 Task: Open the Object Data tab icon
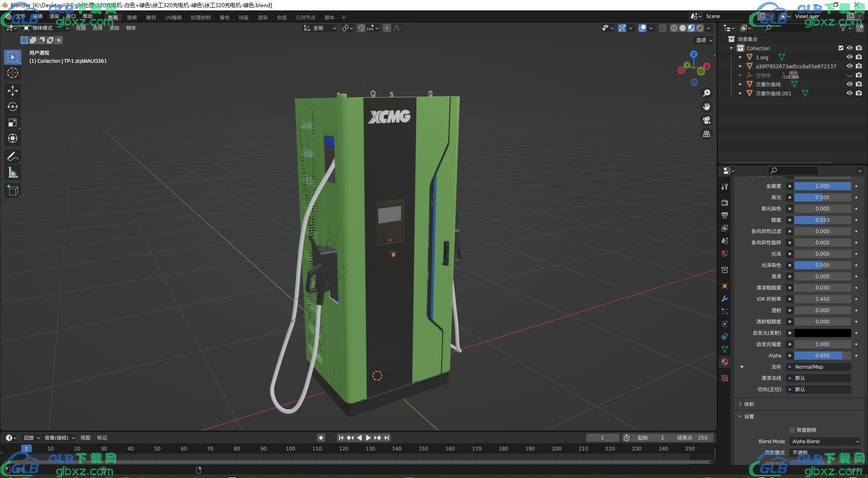pos(725,349)
